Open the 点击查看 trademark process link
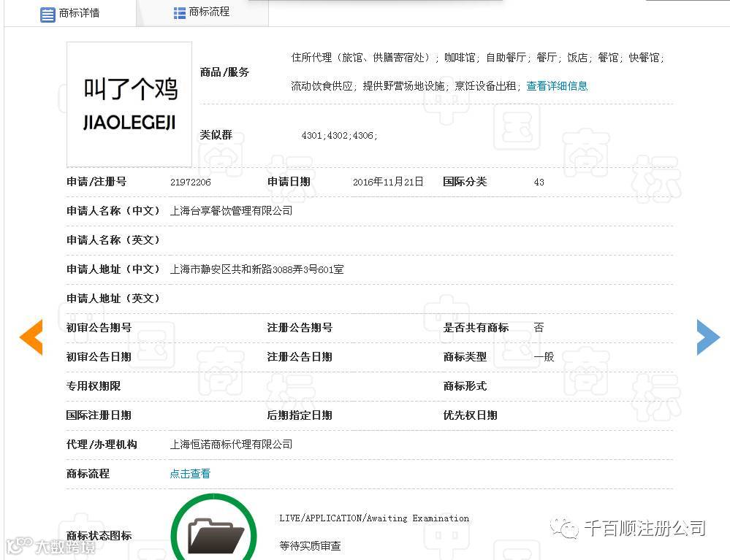 190,474
